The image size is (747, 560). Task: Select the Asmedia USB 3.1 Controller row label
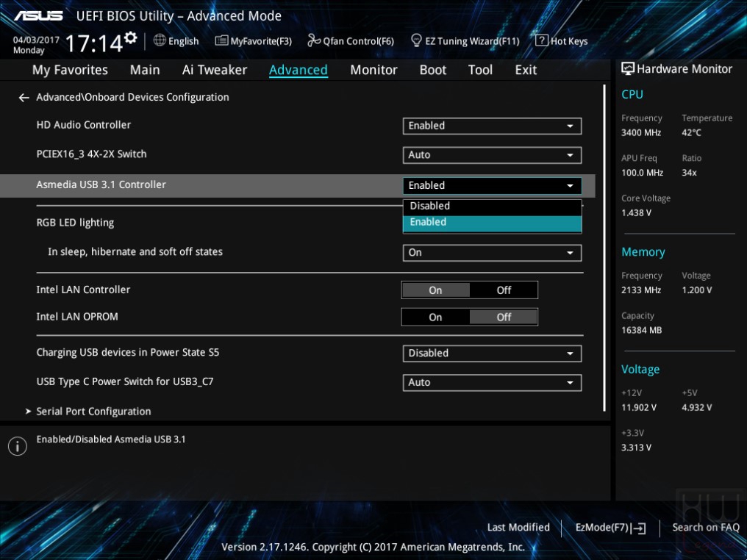pyautogui.click(x=101, y=184)
